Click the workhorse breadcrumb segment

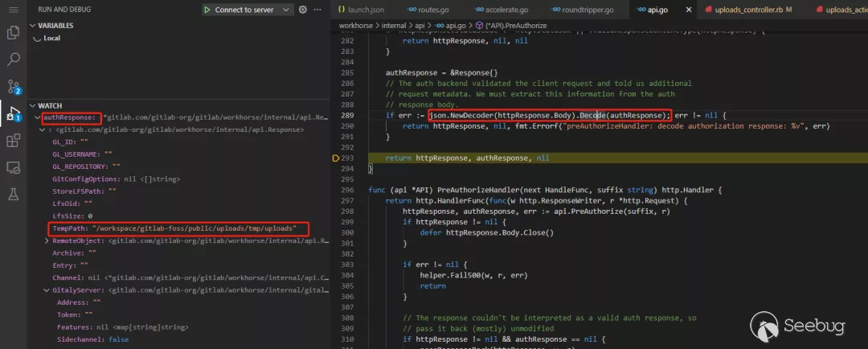357,25
